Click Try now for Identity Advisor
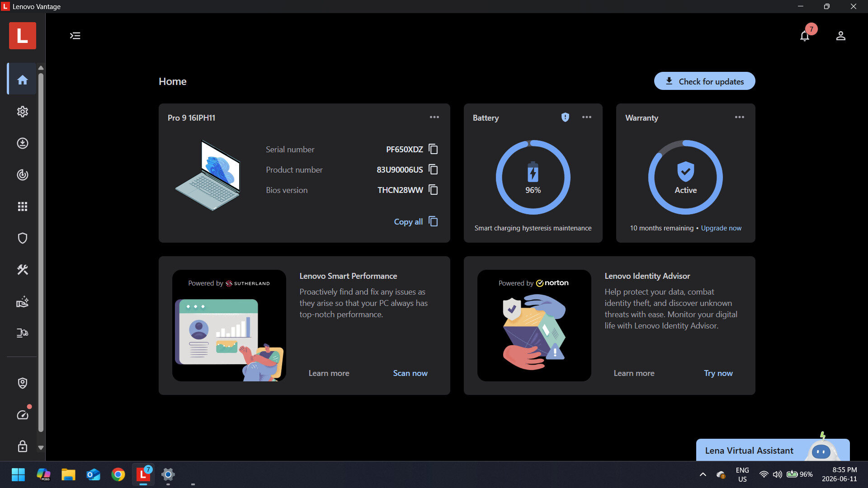 pos(718,373)
